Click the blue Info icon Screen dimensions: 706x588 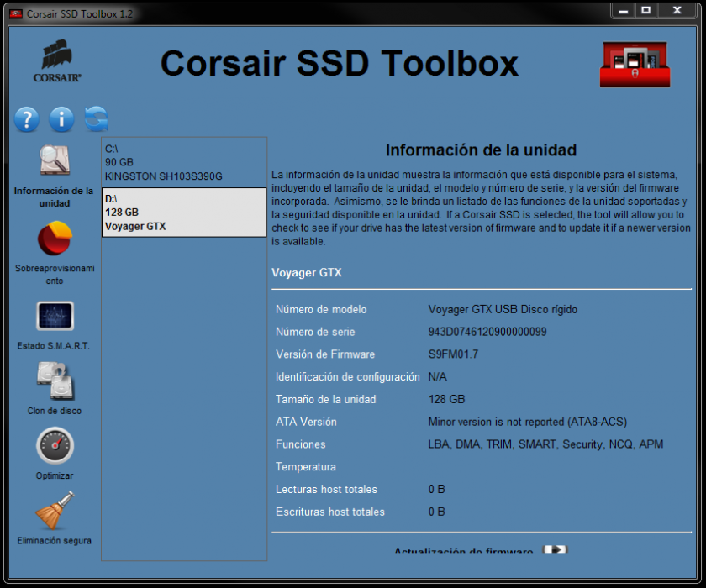click(x=61, y=119)
